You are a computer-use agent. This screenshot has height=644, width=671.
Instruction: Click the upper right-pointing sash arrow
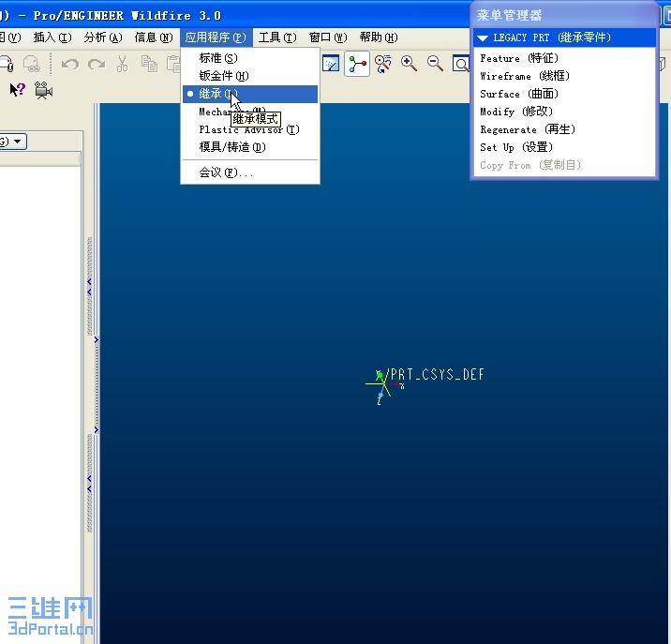click(x=97, y=340)
